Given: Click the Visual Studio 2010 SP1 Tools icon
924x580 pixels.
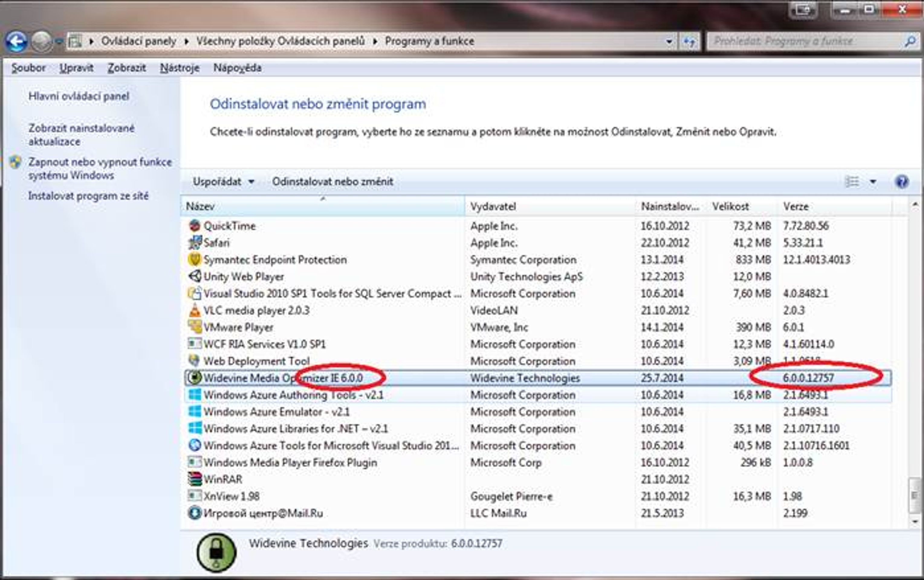Looking at the screenshot, I should (195, 293).
